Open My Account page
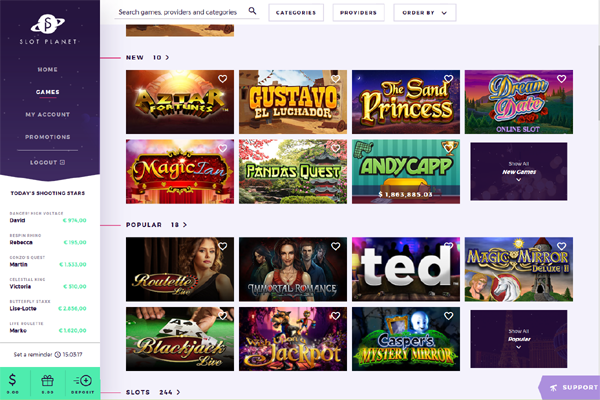This screenshot has width=600, height=400. coord(47,114)
